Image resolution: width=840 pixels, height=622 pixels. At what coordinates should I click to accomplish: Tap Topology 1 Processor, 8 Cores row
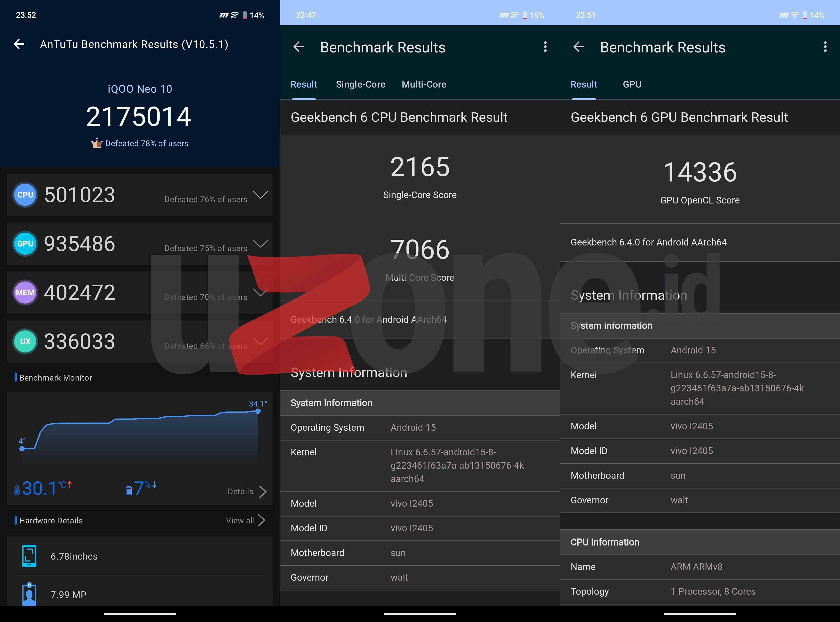tap(700, 592)
